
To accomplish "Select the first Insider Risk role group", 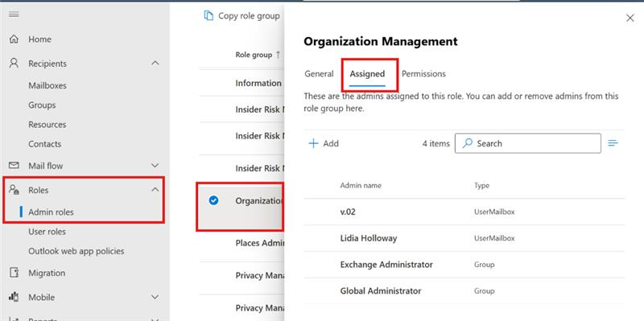I will 242,109.
